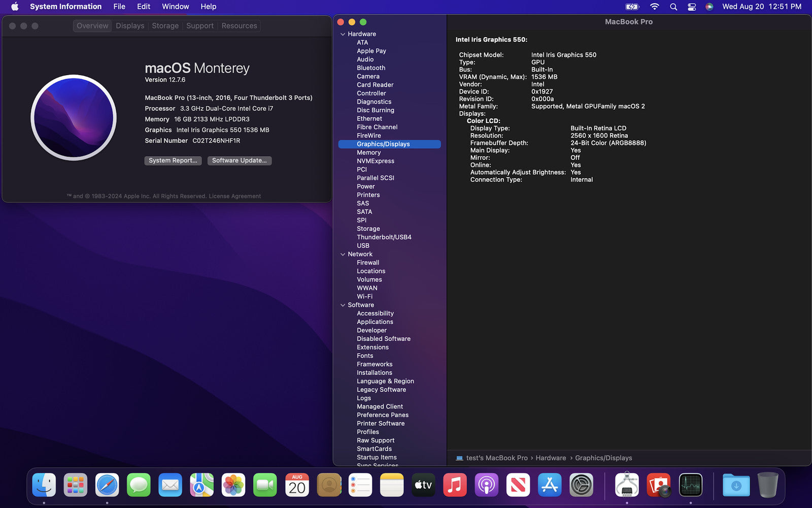
Task: Open the Siri menu bar icon
Action: pyautogui.click(x=709, y=7)
